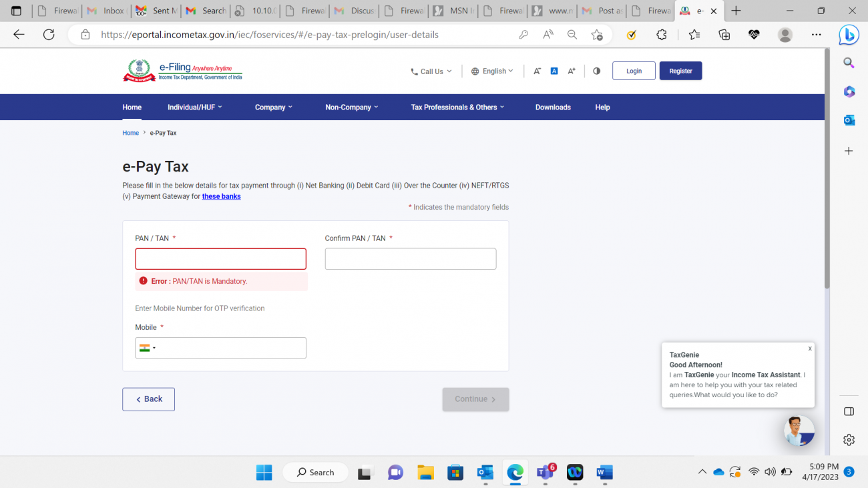Add this page to favorites
The height and width of the screenshot is (488, 868).
point(598,34)
